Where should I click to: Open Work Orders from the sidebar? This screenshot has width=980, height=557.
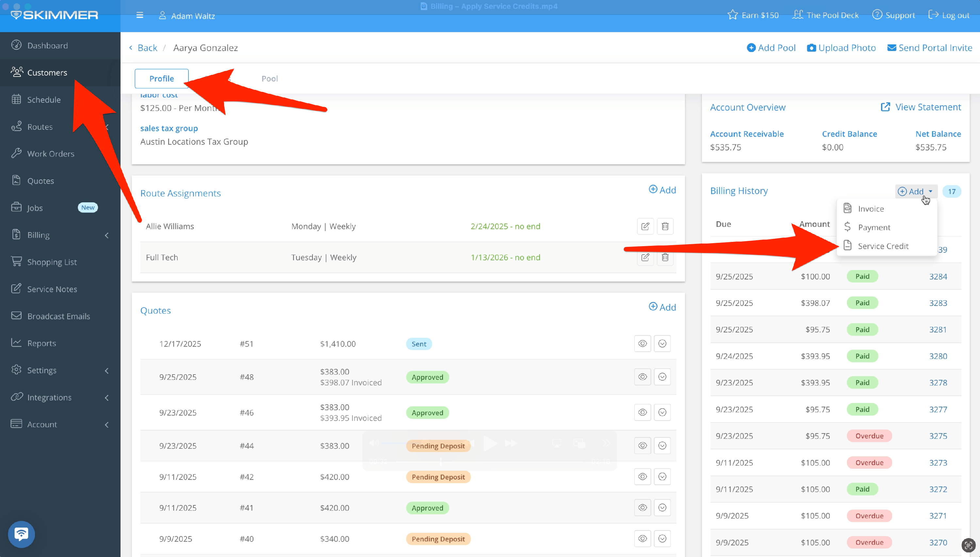(50, 154)
